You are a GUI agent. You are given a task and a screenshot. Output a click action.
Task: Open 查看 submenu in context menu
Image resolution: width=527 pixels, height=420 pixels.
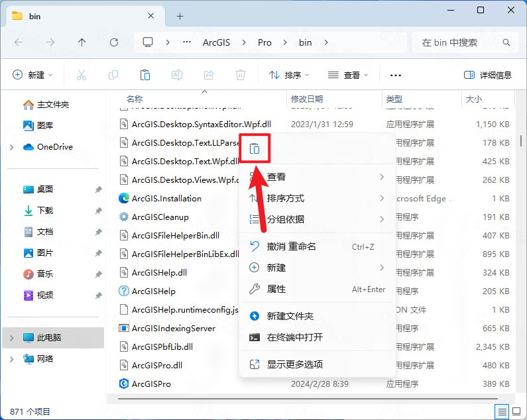[317, 177]
